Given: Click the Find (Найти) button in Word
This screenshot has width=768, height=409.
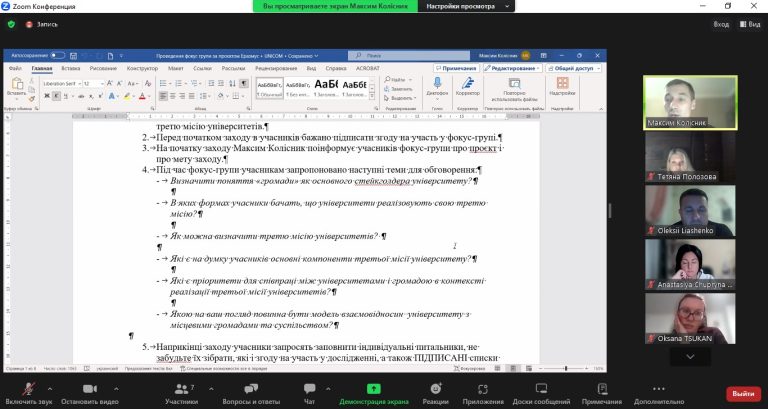Looking at the screenshot, I should (398, 79).
